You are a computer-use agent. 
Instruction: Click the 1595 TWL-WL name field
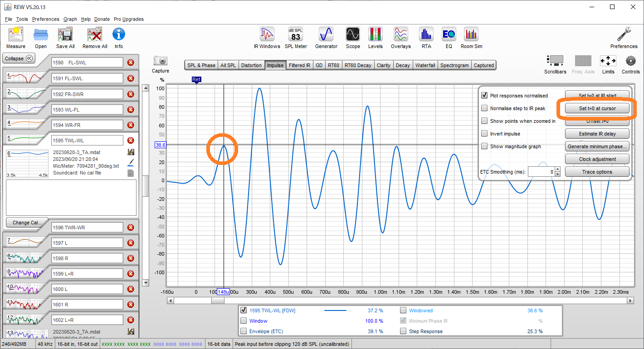[87, 140]
